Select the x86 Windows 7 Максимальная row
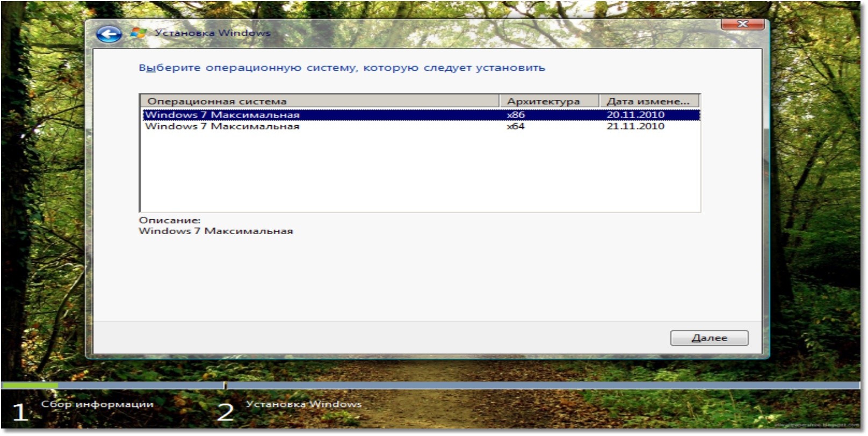 coord(421,115)
